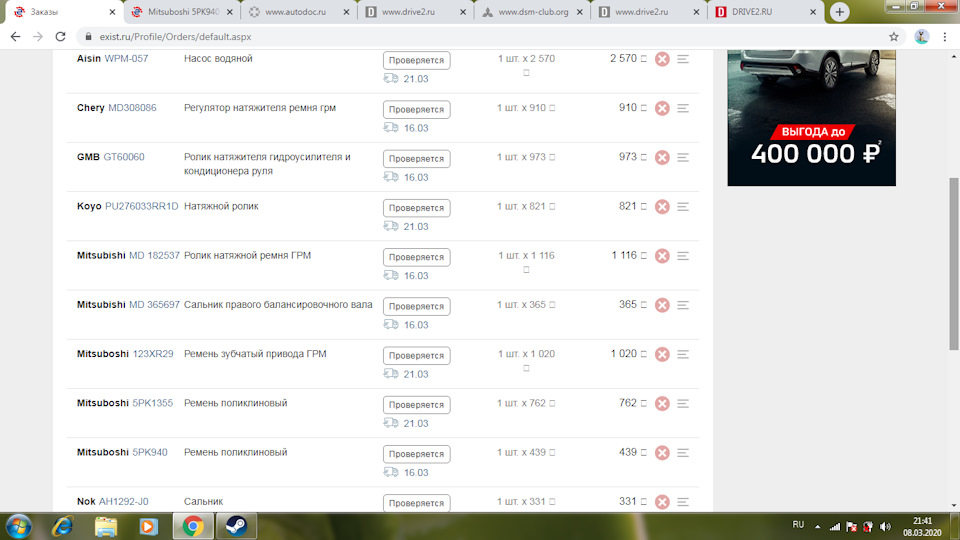Viewport: 960px width, 540px height.
Task: Click the delivery truck icon for Mitsuboshi 5PK1355
Action: coord(391,422)
